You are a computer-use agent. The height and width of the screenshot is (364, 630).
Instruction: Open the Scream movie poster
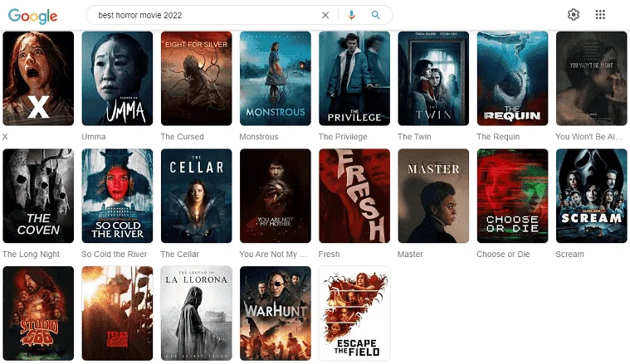click(x=592, y=196)
